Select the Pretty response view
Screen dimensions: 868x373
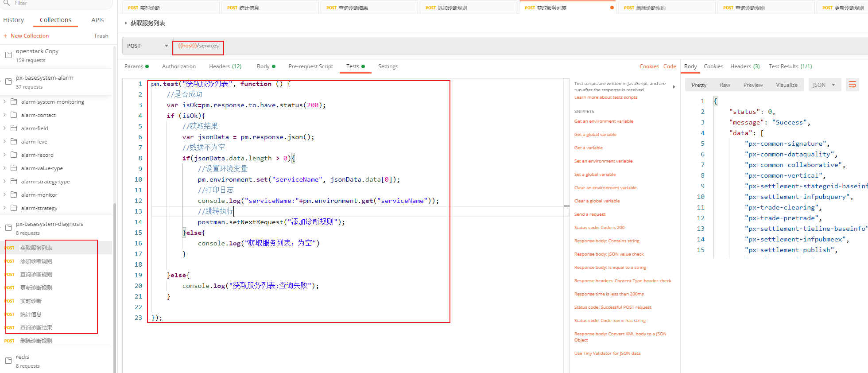699,85
